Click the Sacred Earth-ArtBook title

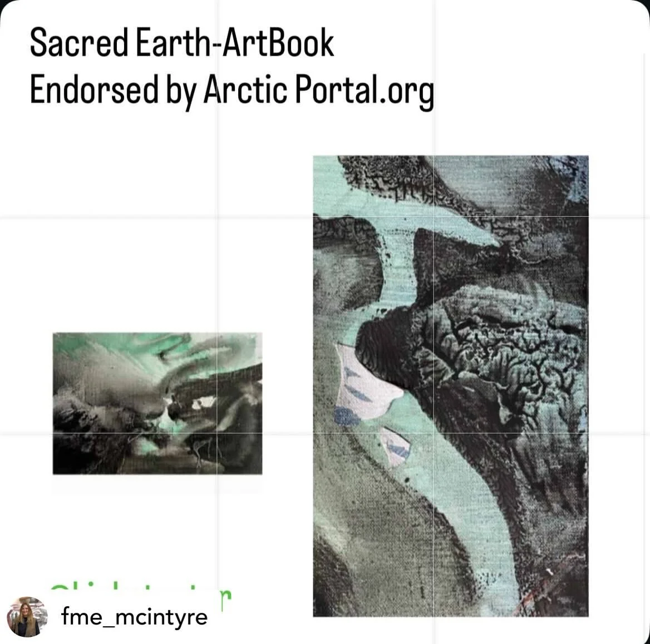tap(181, 43)
